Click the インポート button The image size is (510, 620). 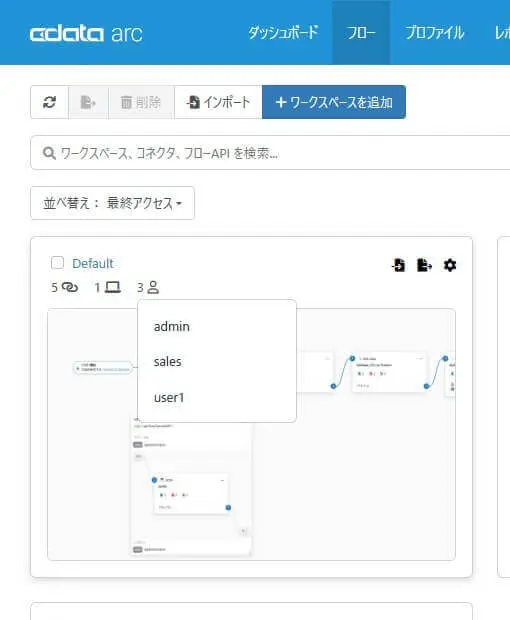pos(218,102)
